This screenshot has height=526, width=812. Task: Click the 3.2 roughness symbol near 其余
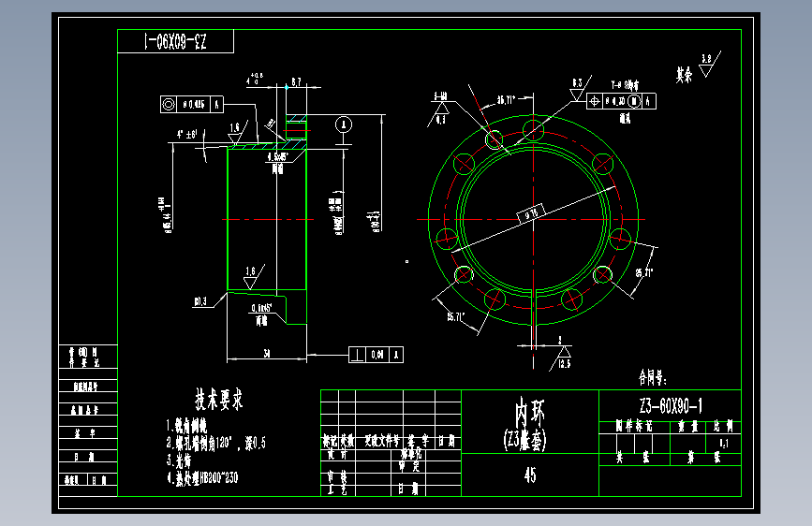click(710, 65)
